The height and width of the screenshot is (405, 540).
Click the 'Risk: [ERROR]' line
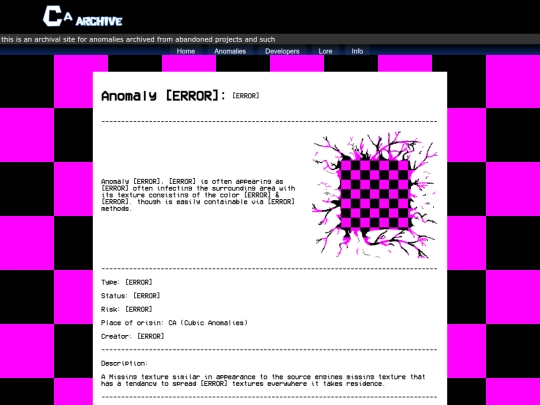[127, 309]
